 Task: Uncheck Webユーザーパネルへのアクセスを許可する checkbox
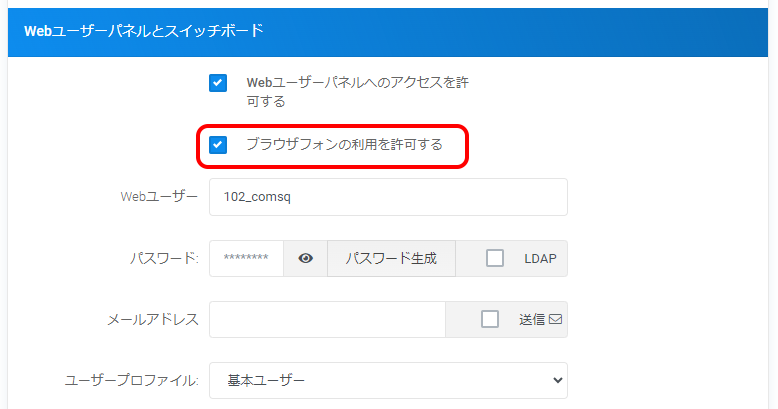coord(218,83)
